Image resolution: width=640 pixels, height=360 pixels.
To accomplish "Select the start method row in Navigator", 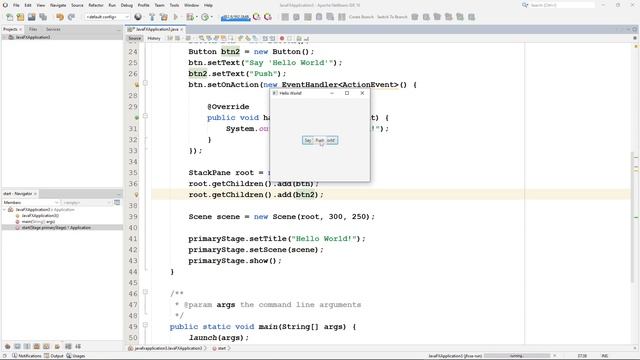I will click(x=62, y=228).
